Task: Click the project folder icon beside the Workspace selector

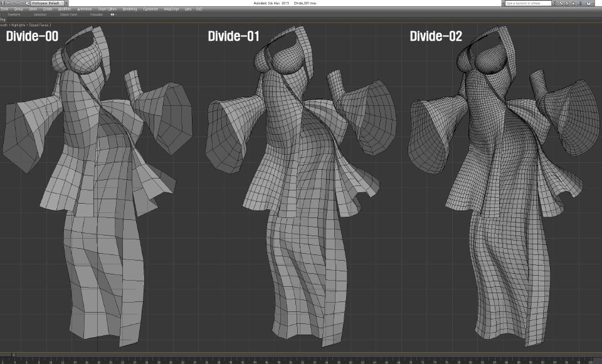Action: point(28,3)
